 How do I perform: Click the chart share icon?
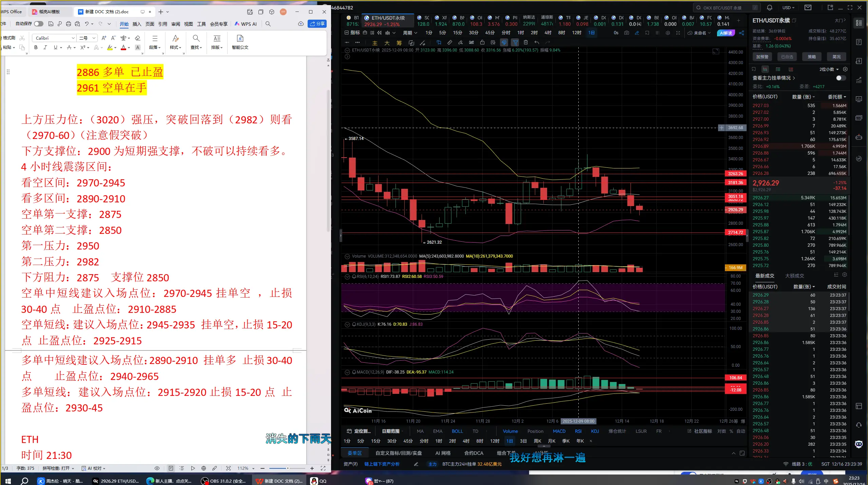(x=741, y=33)
